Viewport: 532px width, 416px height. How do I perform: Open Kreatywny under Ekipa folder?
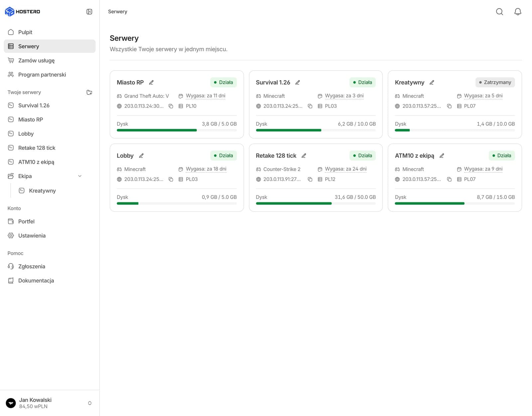click(x=55, y=191)
